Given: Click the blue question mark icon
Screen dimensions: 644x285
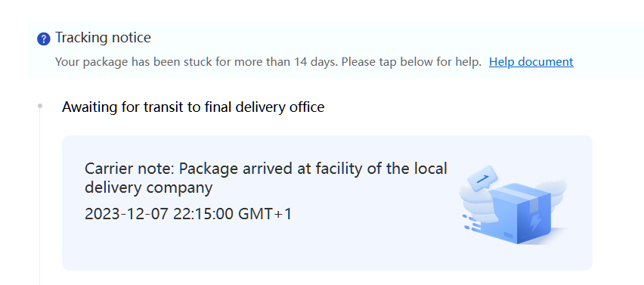Looking at the screenshot, I should coord(44,39).
